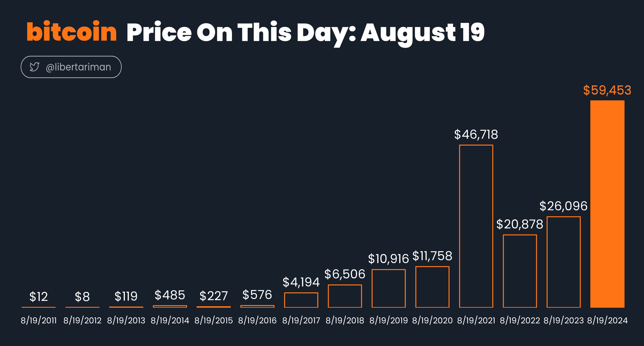Click the $10,916 price label
Viewport: 644px width, 346px height.
[388, 259]
